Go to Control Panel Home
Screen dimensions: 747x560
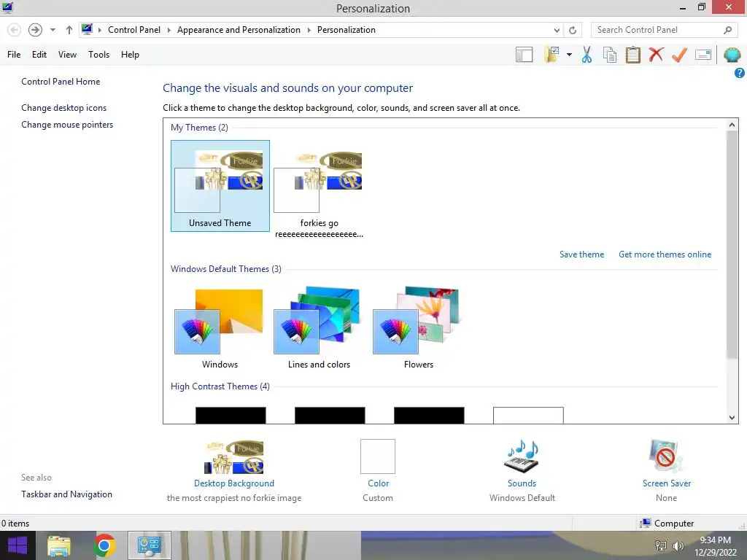click(61, 82)
